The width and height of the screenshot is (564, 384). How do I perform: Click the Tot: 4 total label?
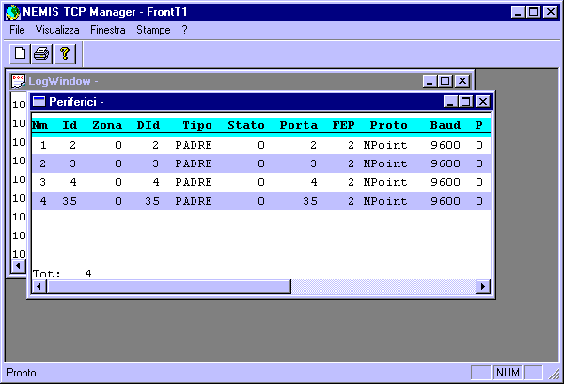tap(62, 274)
